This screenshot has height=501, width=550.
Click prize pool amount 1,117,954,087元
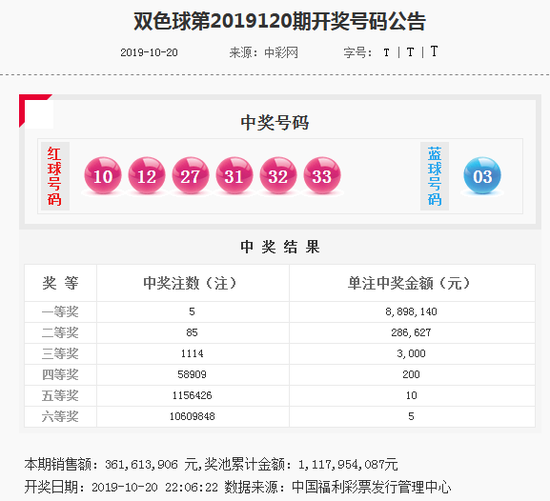tap(348, 465)
